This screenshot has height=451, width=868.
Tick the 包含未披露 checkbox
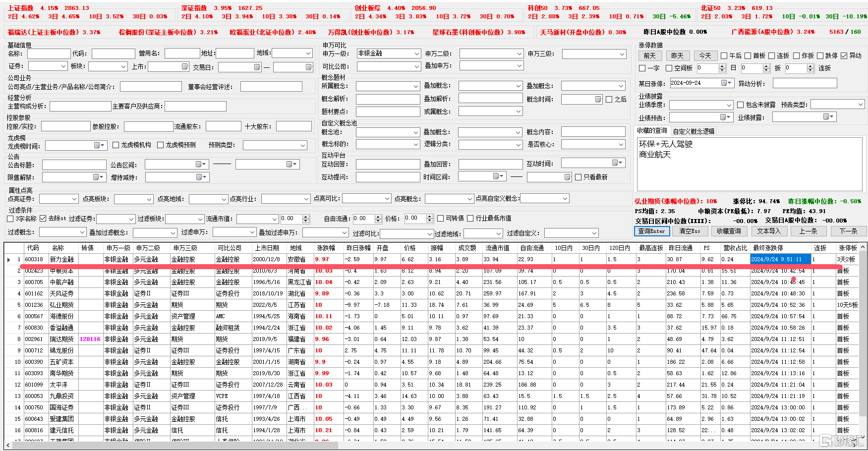tap(740, 105)
